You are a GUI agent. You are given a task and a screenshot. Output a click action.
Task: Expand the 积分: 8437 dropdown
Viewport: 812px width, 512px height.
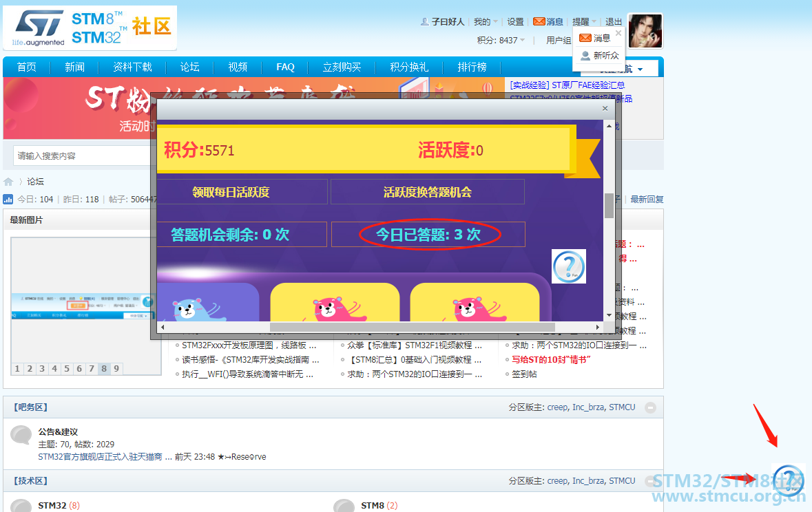(x=501, y=40)
